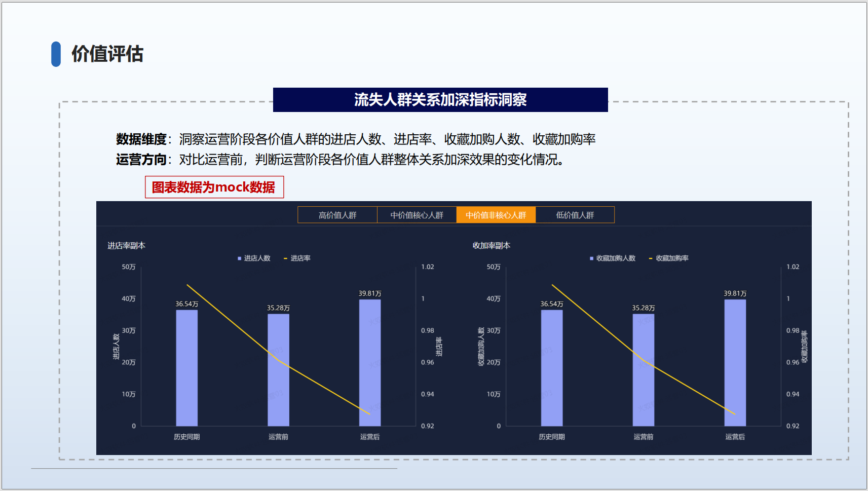Viewport: 868px width, 491px height.
Task: Click the red 图表数据为mock数据 note
Action: click(x=214, y=187)
